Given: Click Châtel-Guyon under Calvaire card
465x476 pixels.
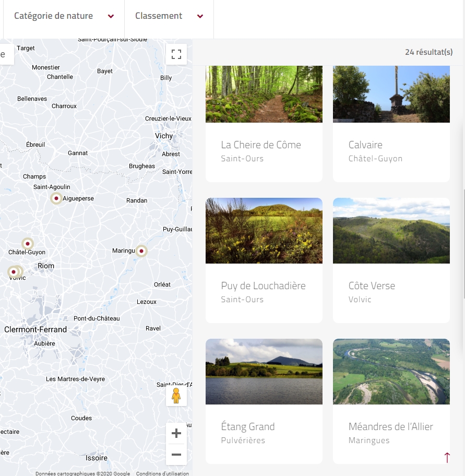Looking at the screenshot, I should point(375,159).
